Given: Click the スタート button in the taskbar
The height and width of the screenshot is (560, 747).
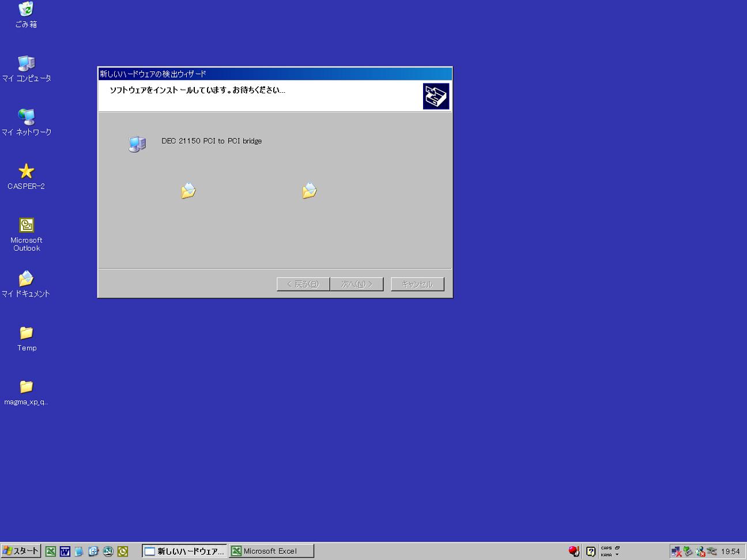Looking at the screenshot, I should (21, 551).
